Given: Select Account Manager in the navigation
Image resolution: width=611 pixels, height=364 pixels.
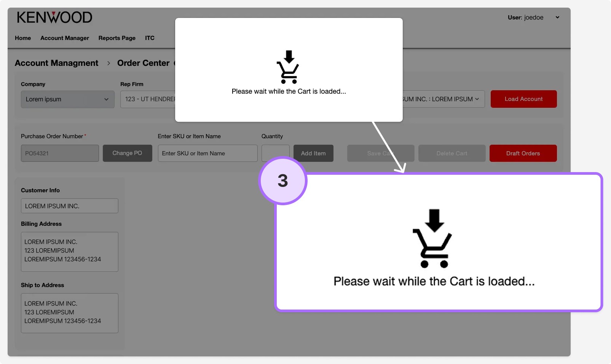Looking at the screenshot, I should pos(64,38).
